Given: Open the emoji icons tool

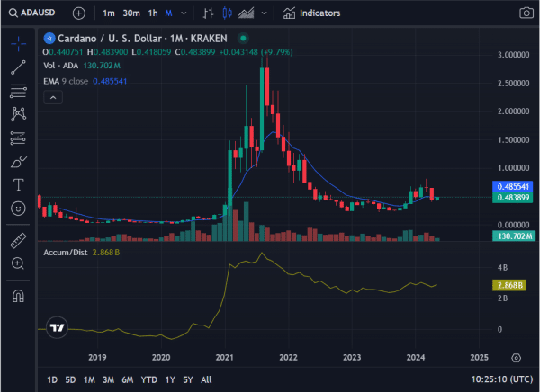Looking at the screenshot, I should coord(18,209).
